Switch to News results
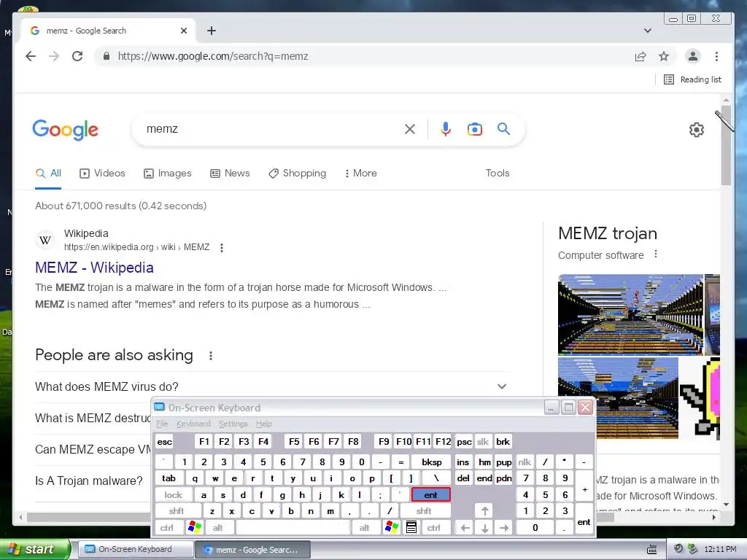 click(230, 174)
